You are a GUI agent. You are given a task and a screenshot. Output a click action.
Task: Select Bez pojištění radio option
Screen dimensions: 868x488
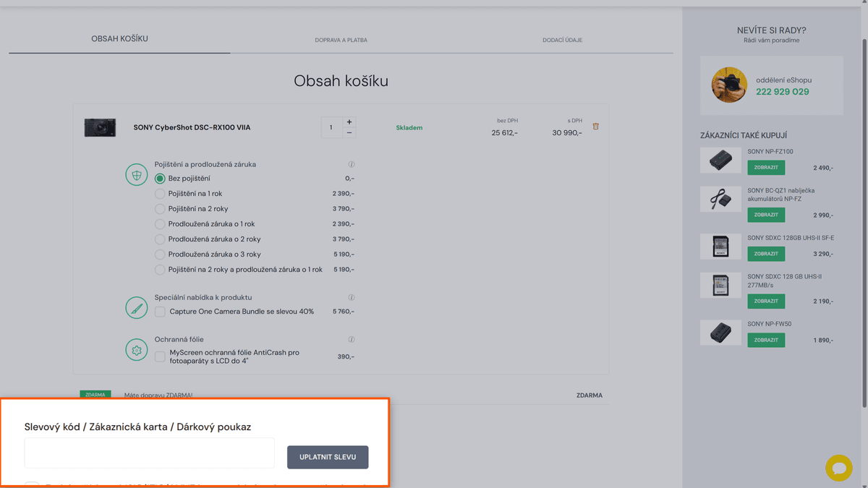click(160, 179)
